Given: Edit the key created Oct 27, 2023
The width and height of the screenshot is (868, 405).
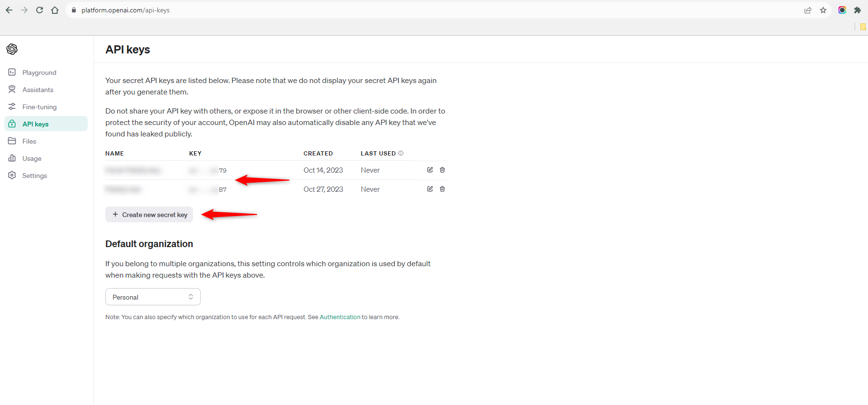Looking at the screenshot, I should pos(430,189).
